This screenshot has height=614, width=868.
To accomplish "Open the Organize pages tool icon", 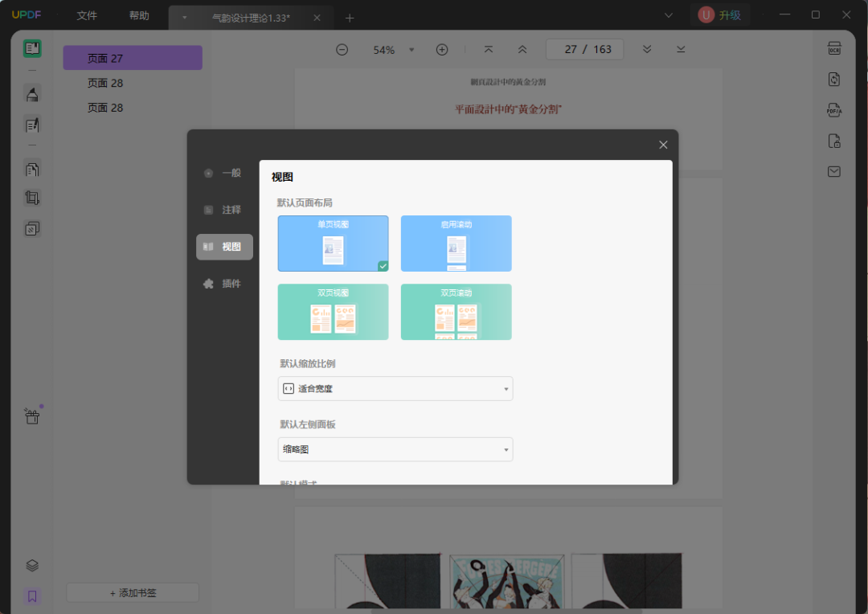I will point(32,168).
